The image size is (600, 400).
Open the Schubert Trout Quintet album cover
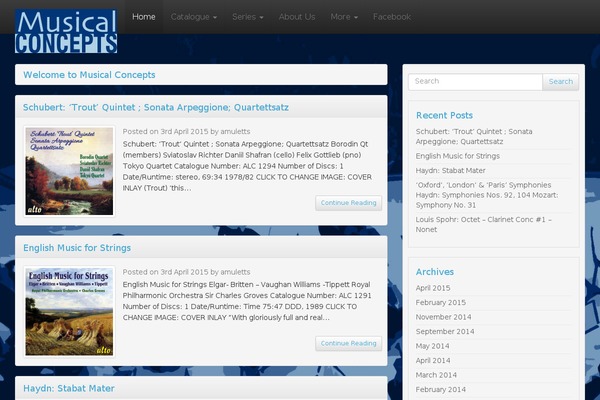[69, 171]
